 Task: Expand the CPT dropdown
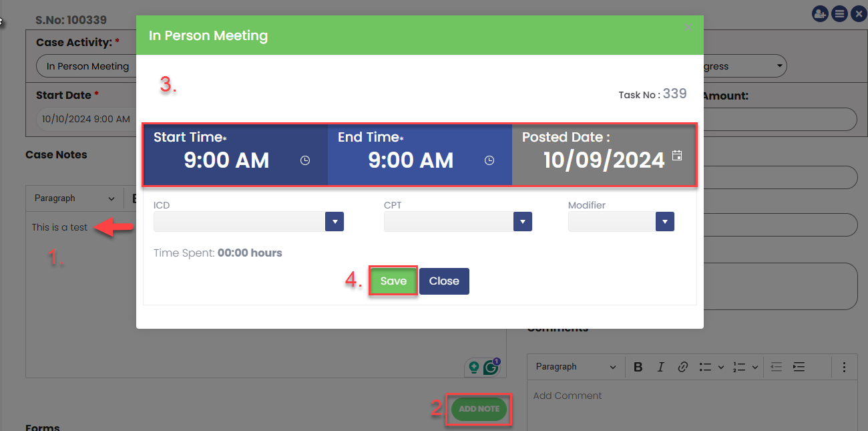click(522, 222)
